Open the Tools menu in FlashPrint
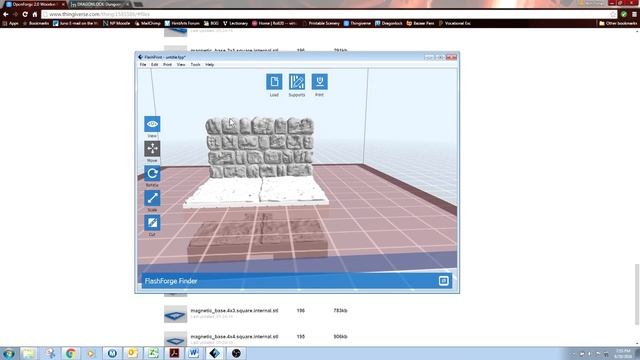Image resolution: width=640 pixels, height=360 pixels. coord(195,64)
